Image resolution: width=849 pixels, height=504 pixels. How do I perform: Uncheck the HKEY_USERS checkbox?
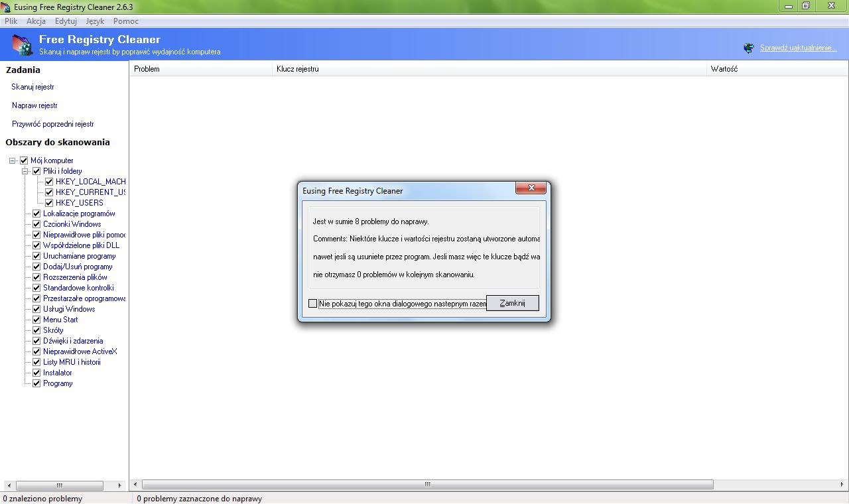click(49, 203)
